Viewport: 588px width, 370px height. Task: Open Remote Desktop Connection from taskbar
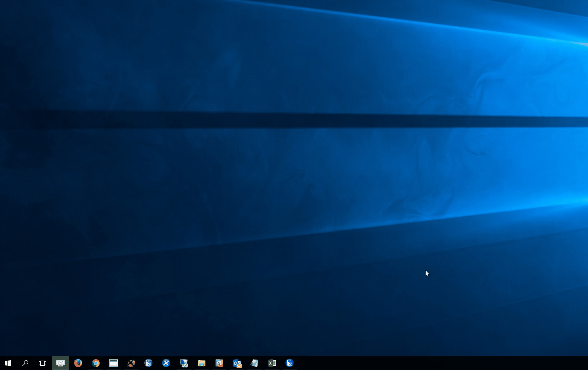pyautogui.click(x=184, y=363)
